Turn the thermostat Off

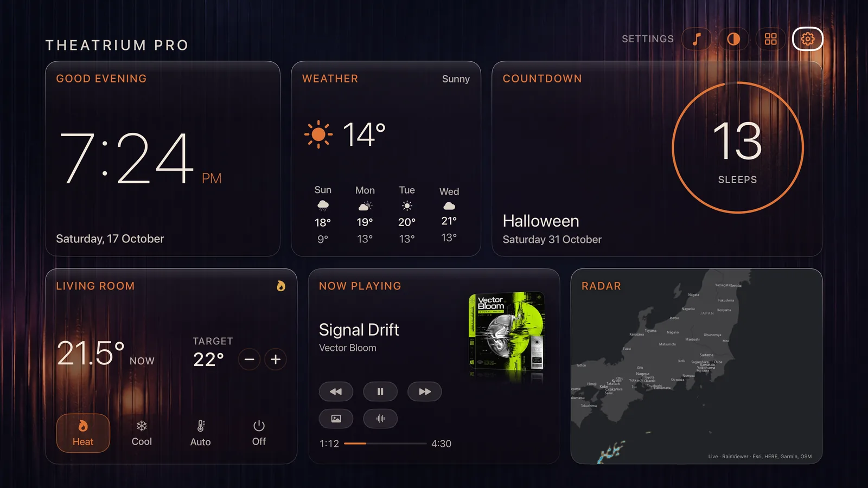tap(259, 433)
